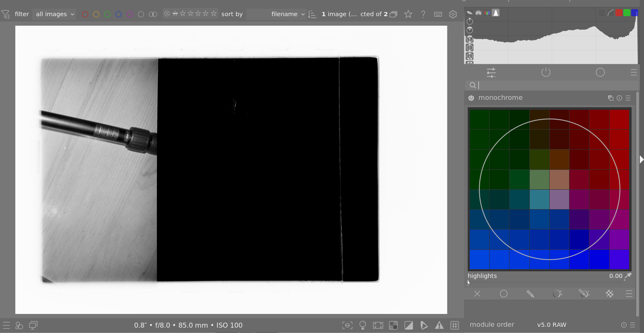Click the v5.0 RAW module order
The image size is (644, 333).
(551, 325)
